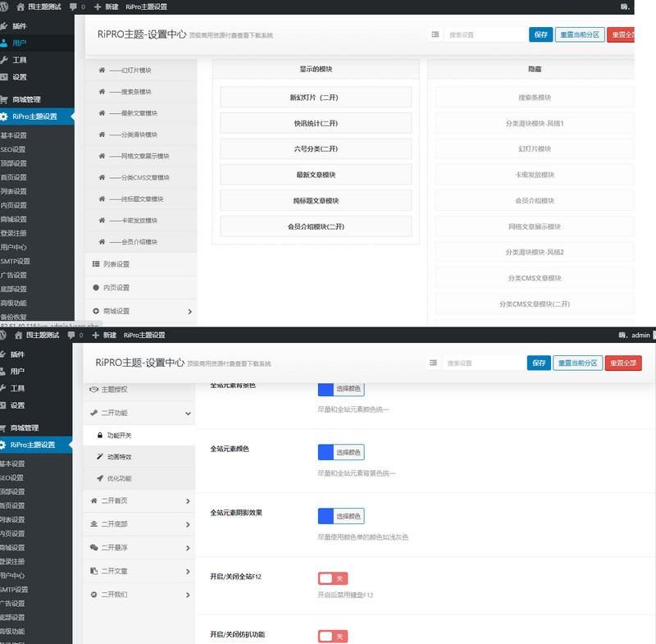Click the WeChat icon beside 二开悬浮

click(93, 547)
